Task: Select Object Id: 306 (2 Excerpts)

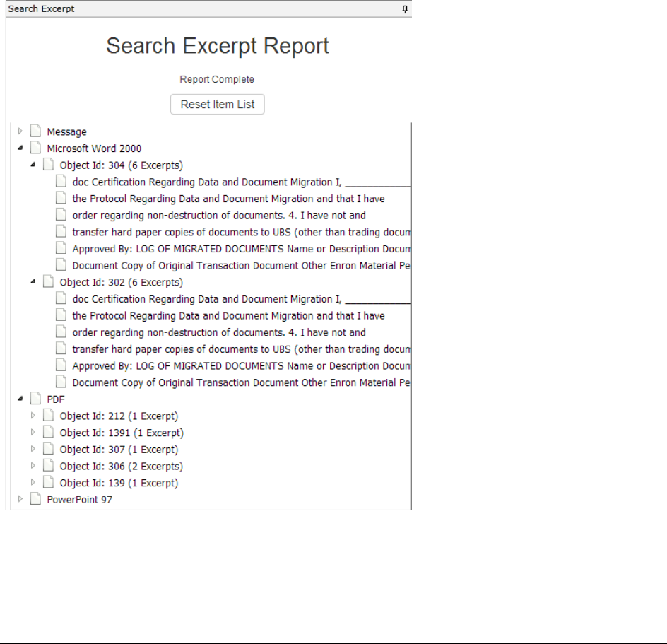Action: pos(122,467)
